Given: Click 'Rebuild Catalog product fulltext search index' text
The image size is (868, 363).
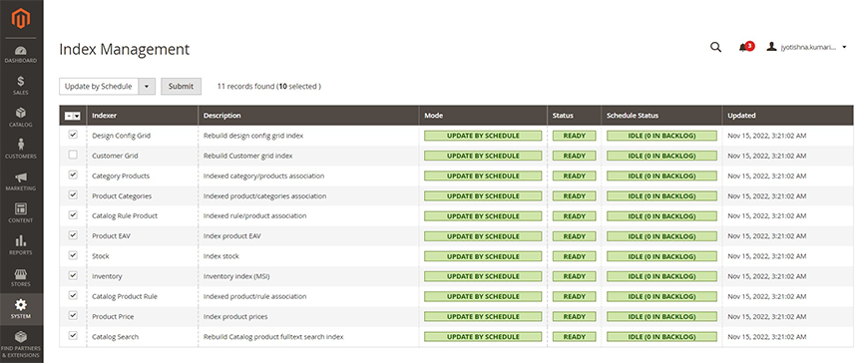Looking at the screenshot, I should click(273, 337).
